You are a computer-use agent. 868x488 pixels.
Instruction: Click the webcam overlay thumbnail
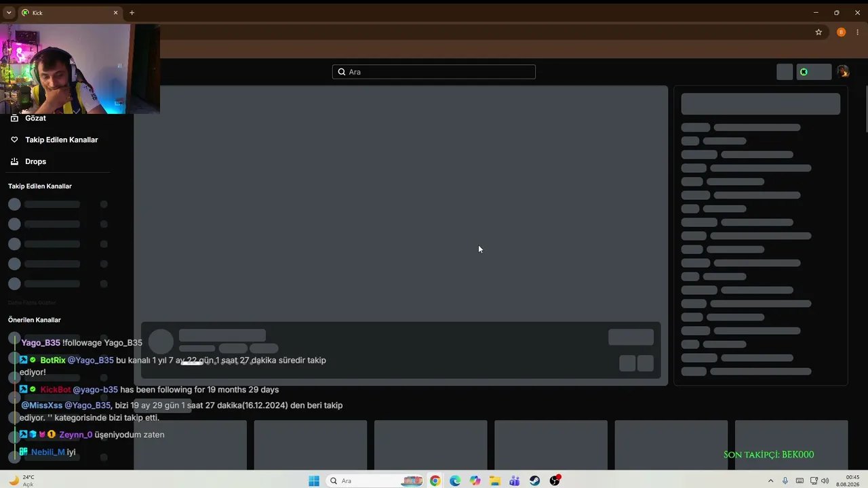point(80,69)
